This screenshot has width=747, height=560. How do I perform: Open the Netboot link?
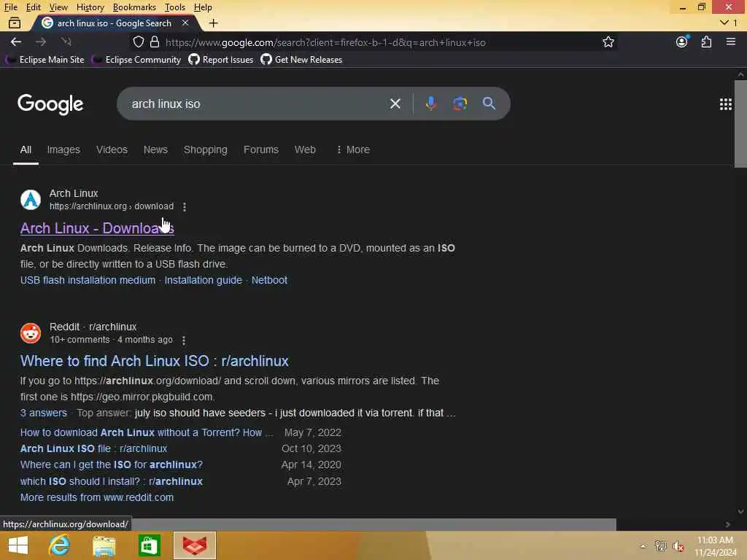click(x=269, y=280)
